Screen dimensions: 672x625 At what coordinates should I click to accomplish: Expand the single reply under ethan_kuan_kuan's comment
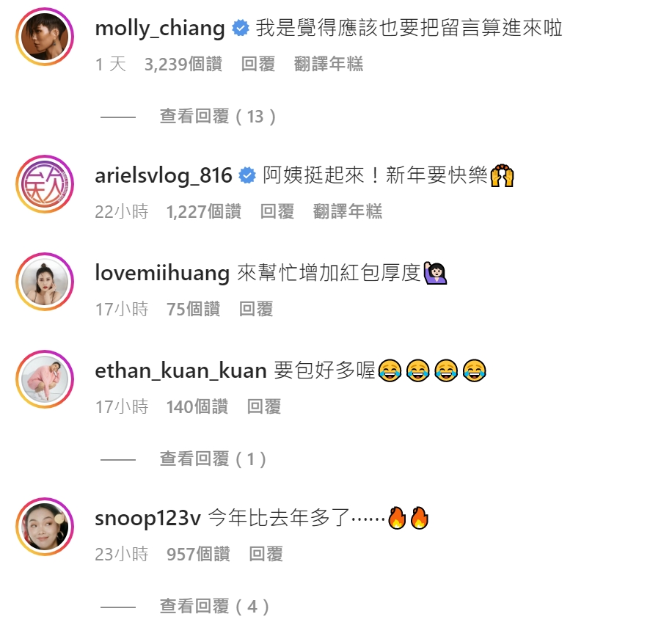213,459
